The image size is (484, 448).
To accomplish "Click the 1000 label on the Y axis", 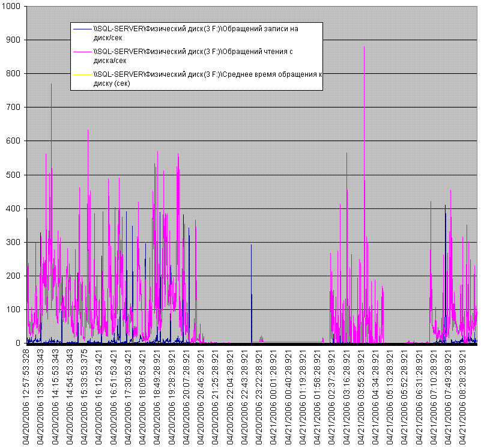I will (13, 7).
